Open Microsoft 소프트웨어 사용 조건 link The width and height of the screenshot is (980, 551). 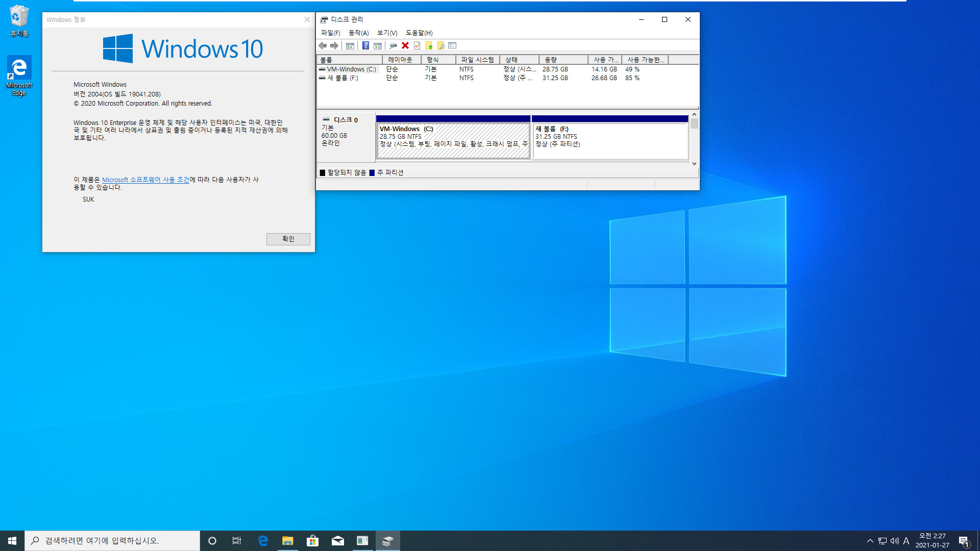point(145,180)
